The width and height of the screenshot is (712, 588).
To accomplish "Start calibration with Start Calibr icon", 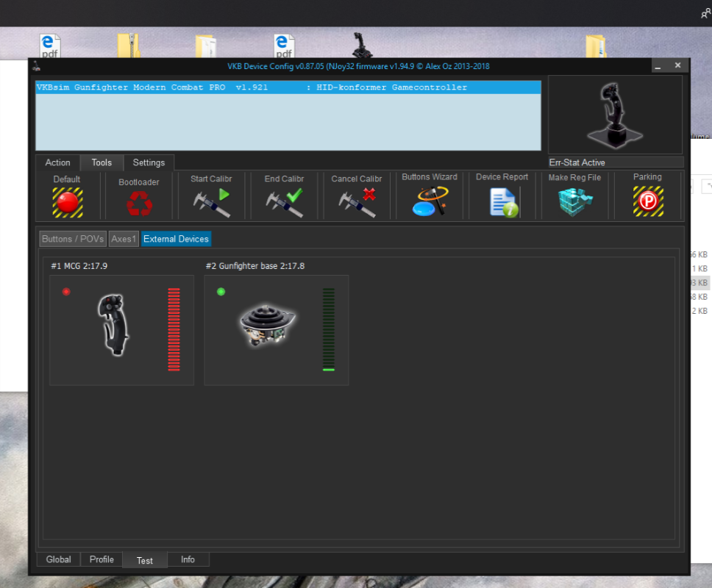I will [211, 202].
